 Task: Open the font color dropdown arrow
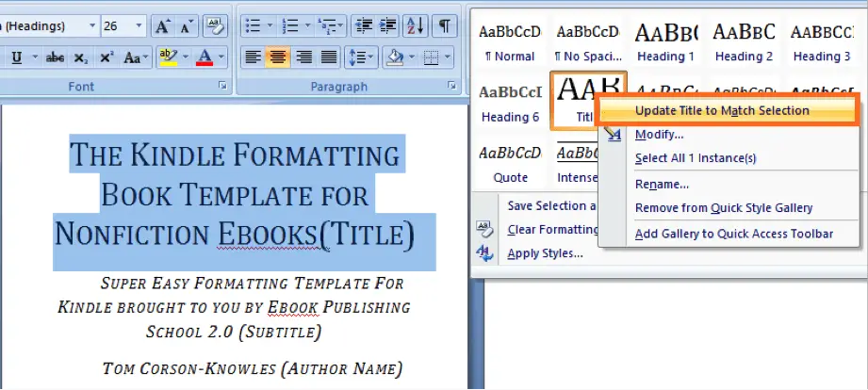pos(221,57)
